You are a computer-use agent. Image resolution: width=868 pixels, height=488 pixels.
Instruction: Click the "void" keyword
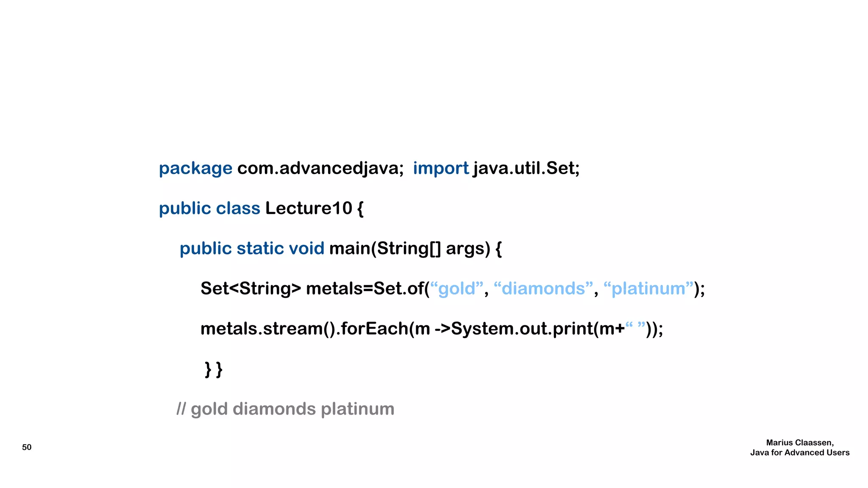pyautogui.click(x=306, y=249)
